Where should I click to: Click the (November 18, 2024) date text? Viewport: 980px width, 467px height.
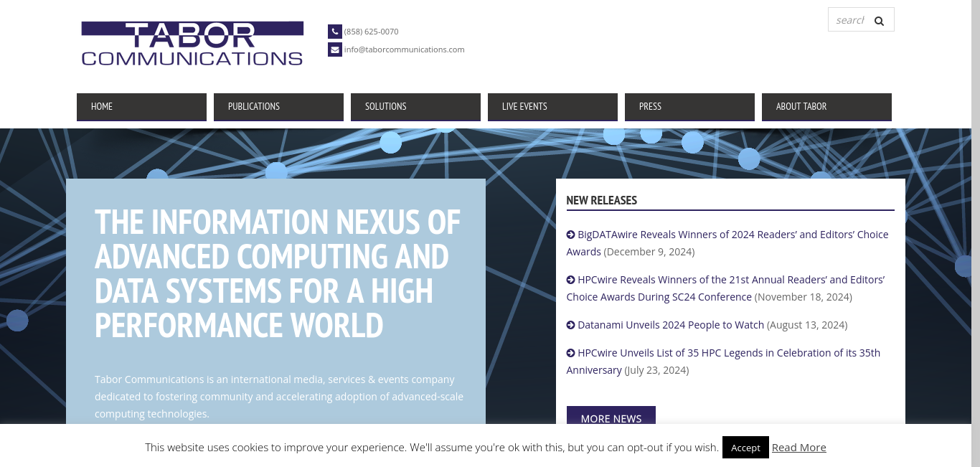(x=804, y=297)
